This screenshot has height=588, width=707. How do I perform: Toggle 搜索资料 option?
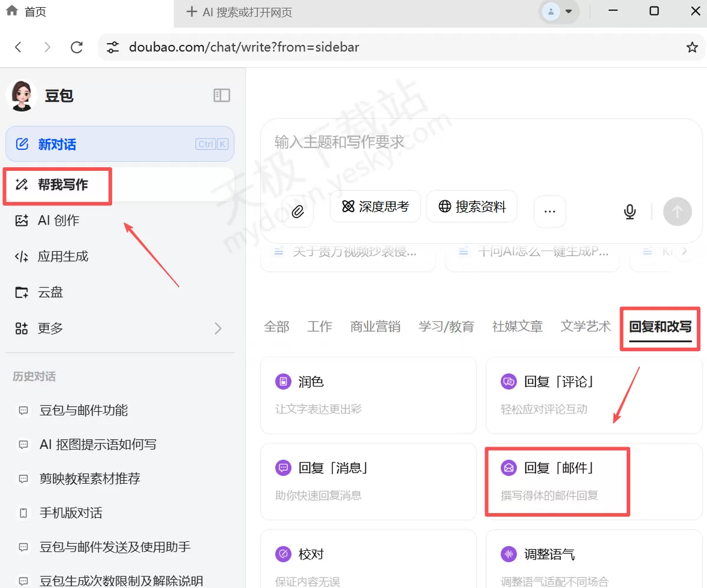tap(472, 206)
